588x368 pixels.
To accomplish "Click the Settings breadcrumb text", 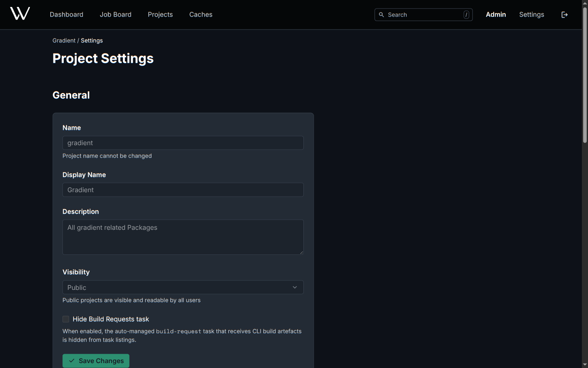I will pos(92,40).
